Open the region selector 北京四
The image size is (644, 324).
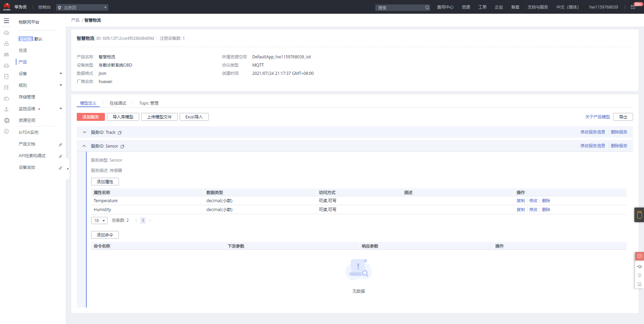tap(82, 7)
